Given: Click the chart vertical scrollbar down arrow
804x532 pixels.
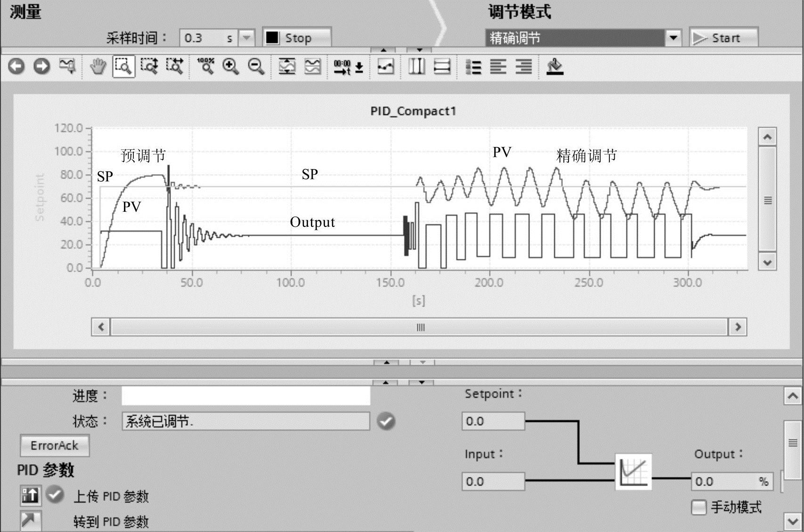Looking at the screenshot, I should coord(767,262).
